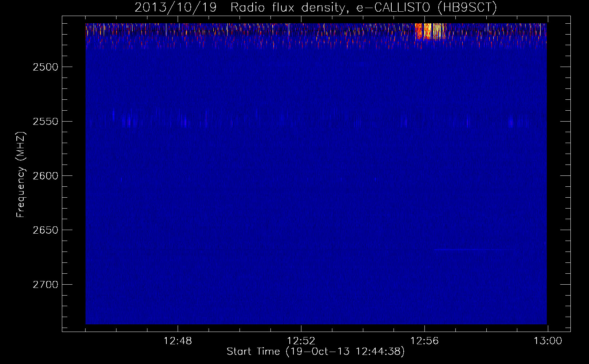589x364 pixels.
Task: Click the 12:48 time tick label
Action: click(178, 341)
